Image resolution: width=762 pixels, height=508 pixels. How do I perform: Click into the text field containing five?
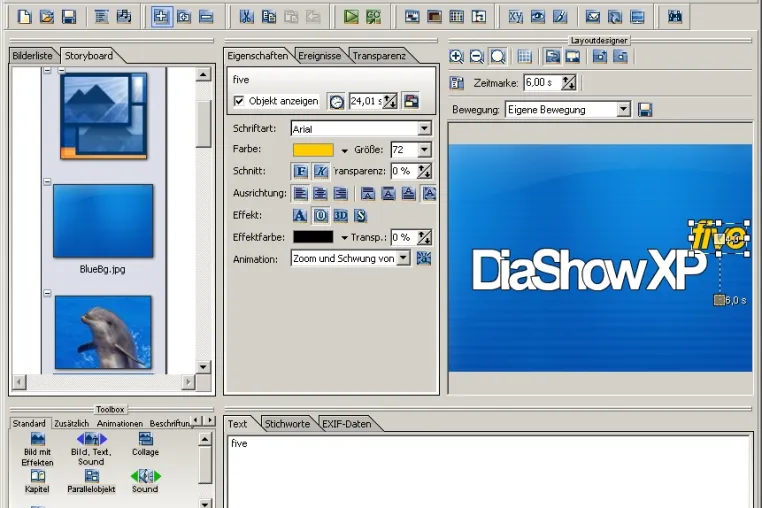pyautogui.click(x=489, y=471)
